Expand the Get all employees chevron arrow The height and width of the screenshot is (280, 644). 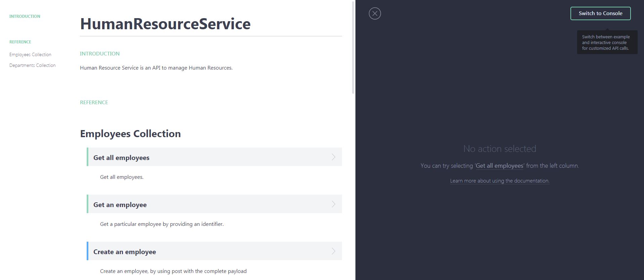coord(333,157)
